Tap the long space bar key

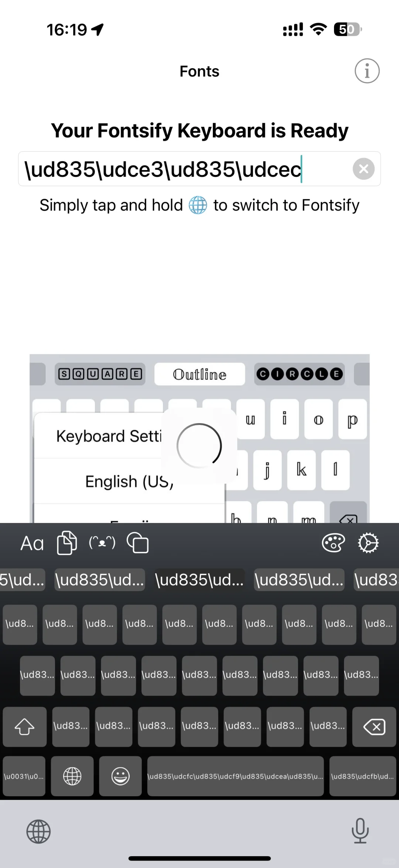click(235, 776)
